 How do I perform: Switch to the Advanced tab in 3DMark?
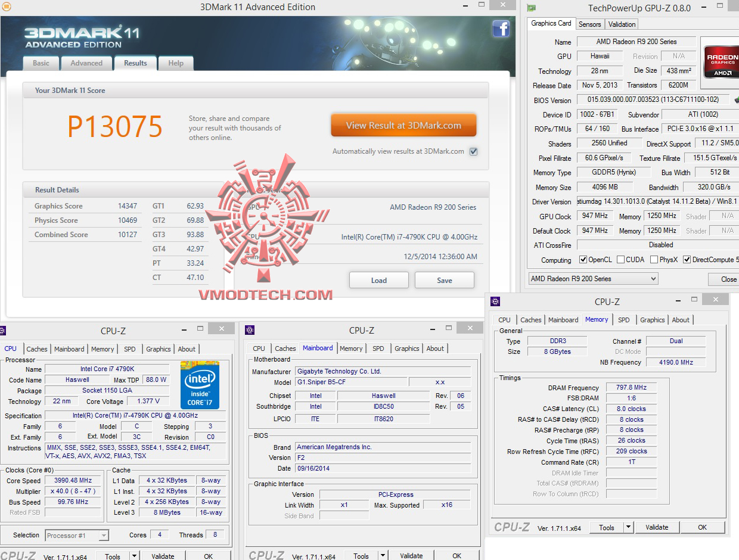[x=86, y=63]
